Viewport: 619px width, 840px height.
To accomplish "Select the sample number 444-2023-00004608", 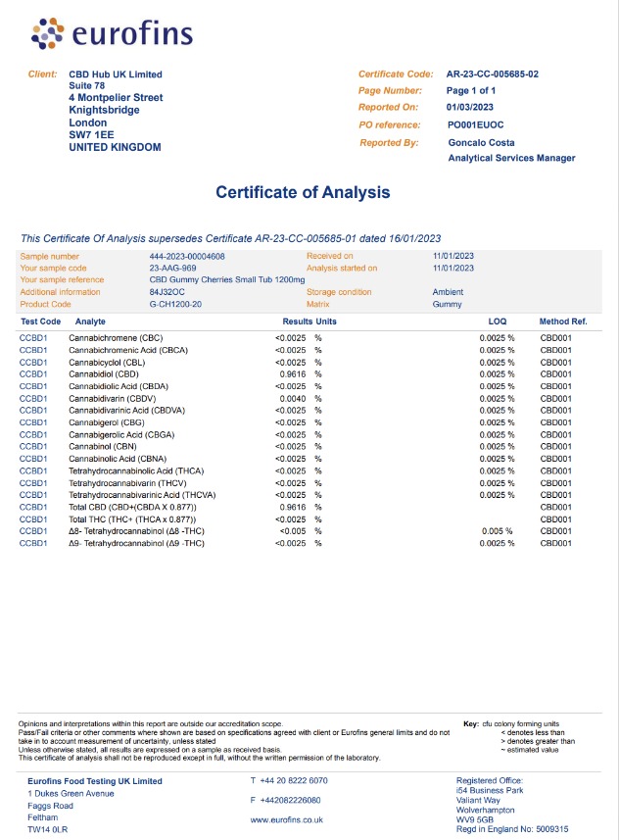I will (x=187, y=256).
